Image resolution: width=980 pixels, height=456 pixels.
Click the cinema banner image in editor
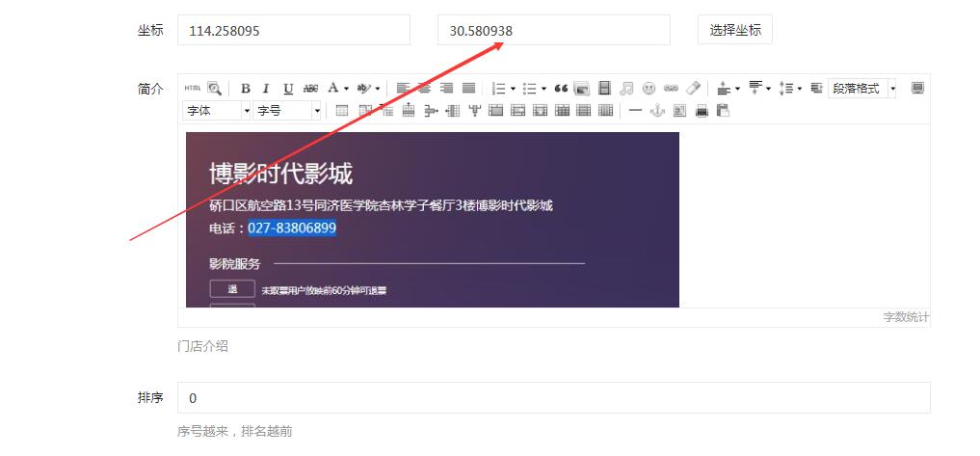[x=433, y=220]
